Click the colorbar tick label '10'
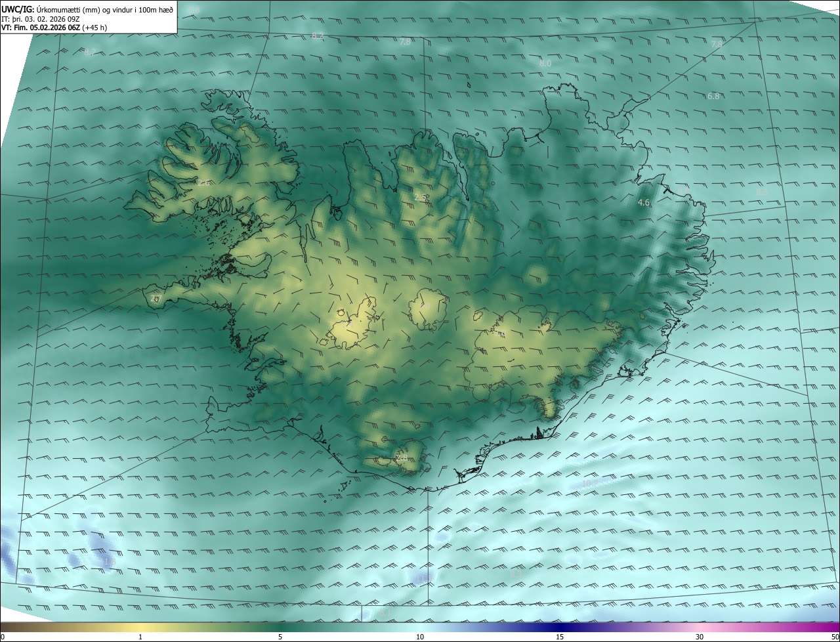This screenshot has height=642, width=840. pyautogui.click(x=420, y=637)
